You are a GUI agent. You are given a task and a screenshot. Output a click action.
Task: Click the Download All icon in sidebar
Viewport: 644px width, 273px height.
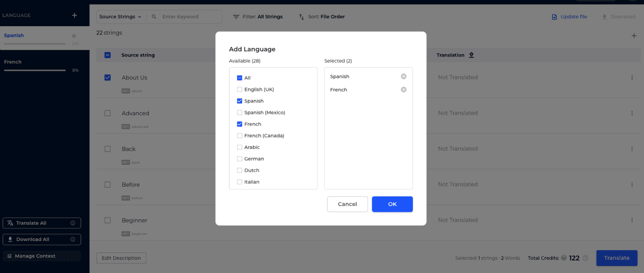coord(10,240)
